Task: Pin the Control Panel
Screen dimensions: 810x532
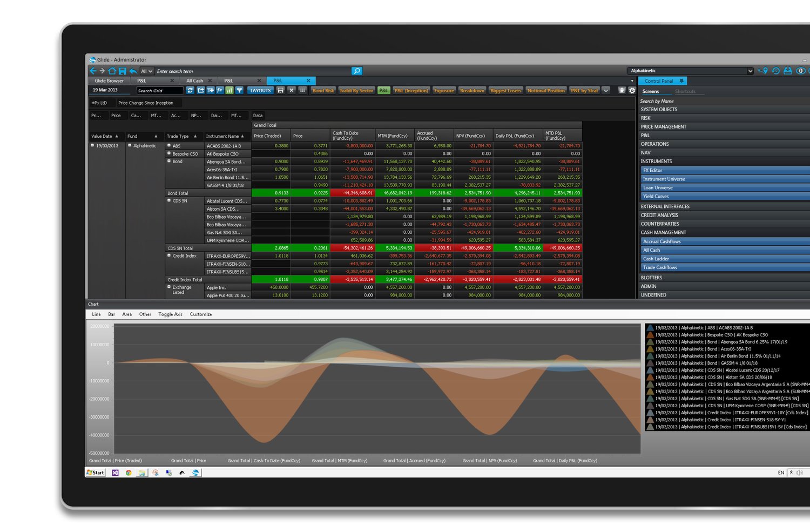Action: 681,81
